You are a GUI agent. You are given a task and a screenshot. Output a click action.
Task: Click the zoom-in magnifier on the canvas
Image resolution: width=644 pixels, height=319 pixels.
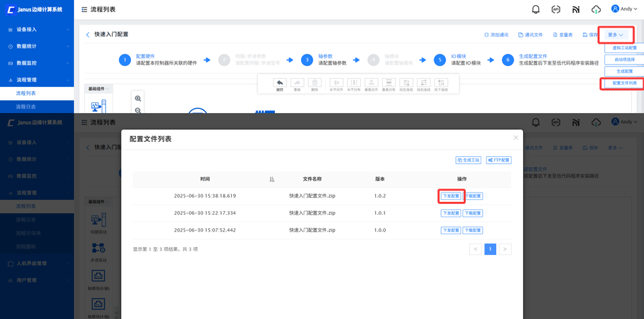click(138, 99)
